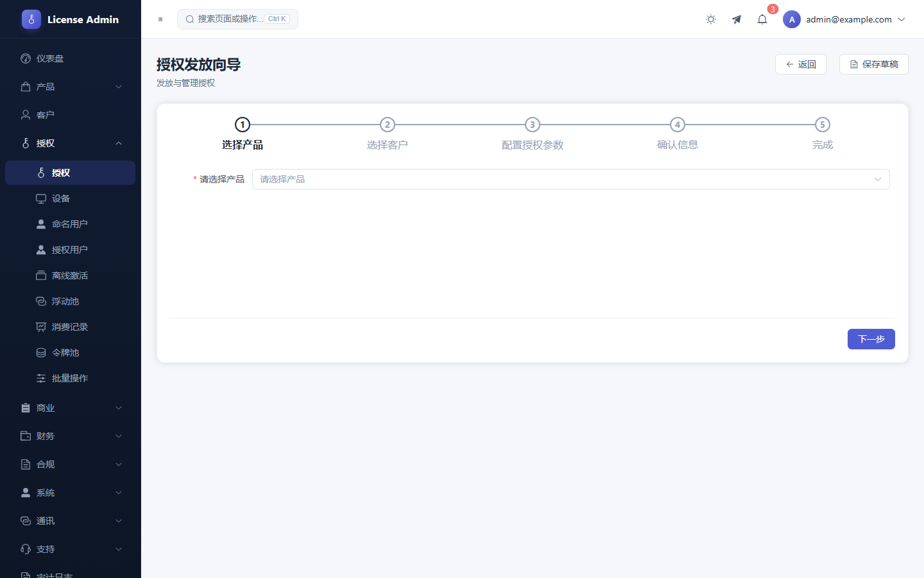Select 命名用户 submenu item
The width and height of the screenshot is (924, 578).
tap(71, 224)
